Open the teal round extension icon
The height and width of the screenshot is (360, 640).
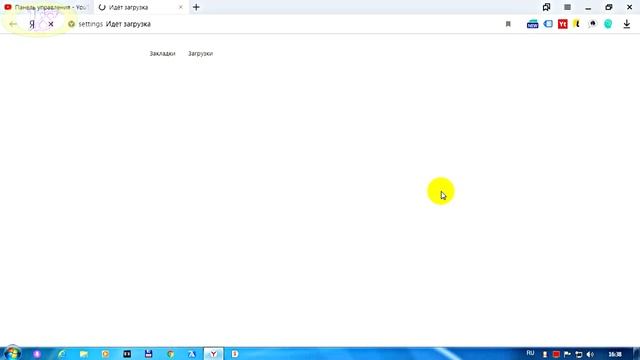point(608,24)
